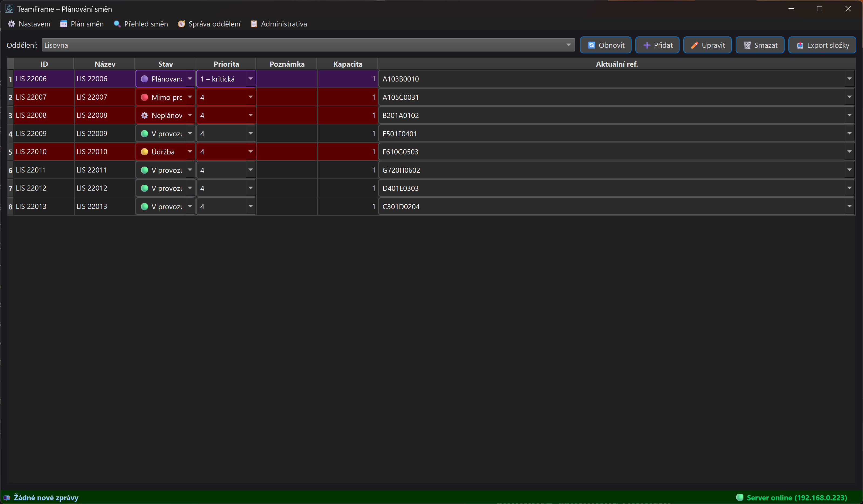Click the trash icon on Smazat
This screenshot has width=863, height=504.
click(747, 45)
